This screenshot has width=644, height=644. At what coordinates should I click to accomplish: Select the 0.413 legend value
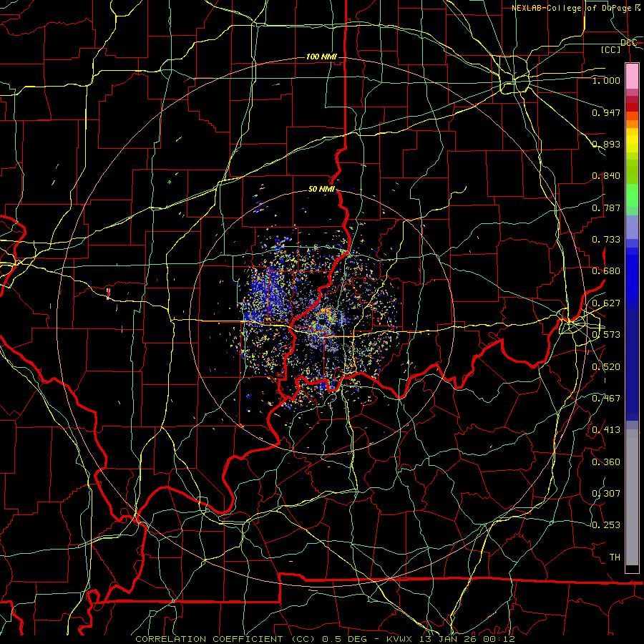(606, 430)
